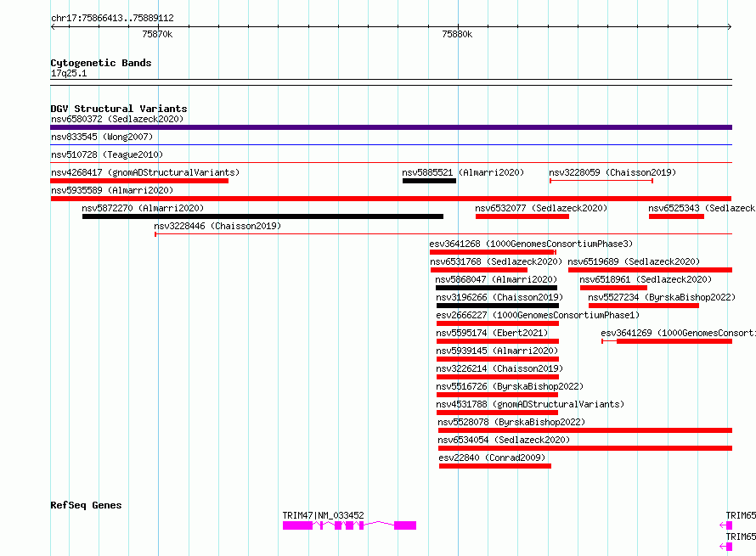Click the thin red span line of nsv3228059
Viewport: 756px width, 556px height.
tap(601, 181)
